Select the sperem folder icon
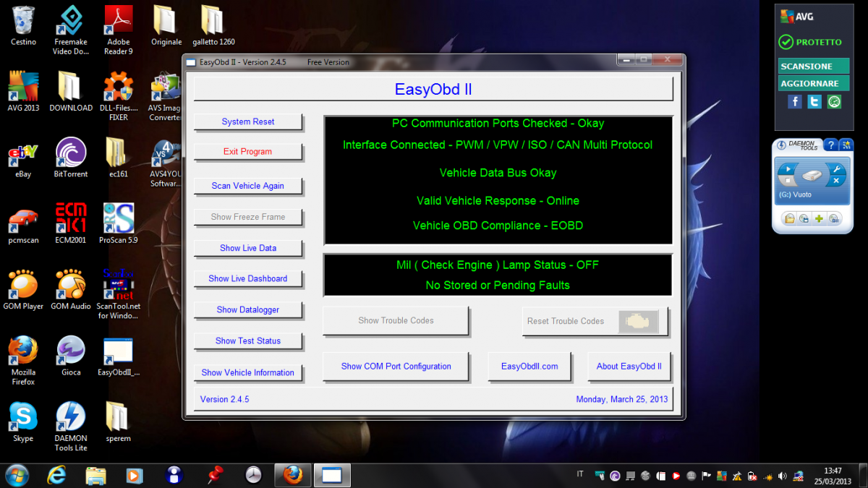Image resolution: width=868 pixels, height=488 pixels. point(118,421)
